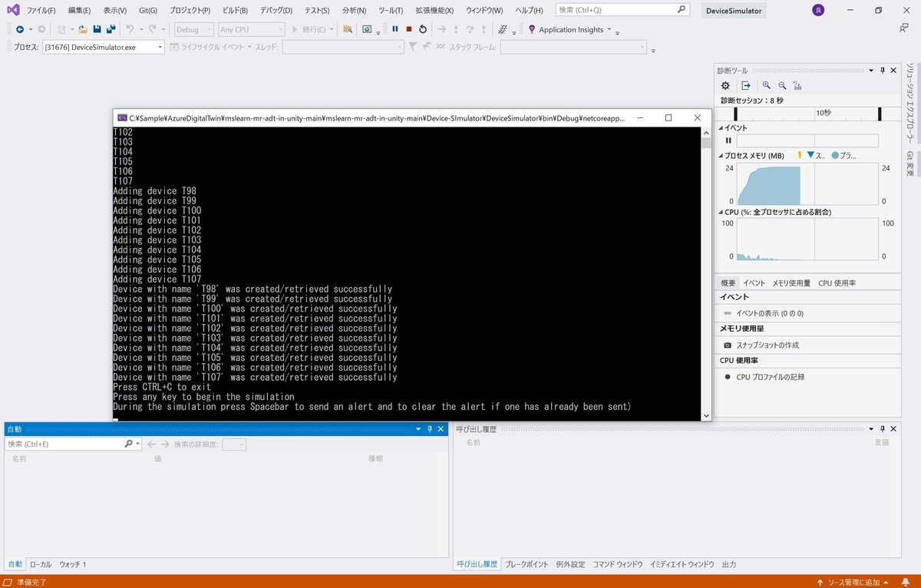The height and width of the screenshot is (588, 921).
Task: Click the Save floppy disk icon
Action: 97,29
